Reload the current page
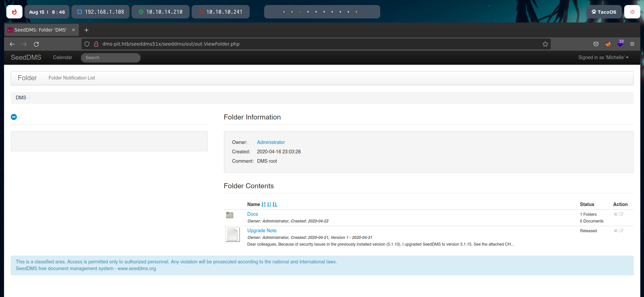Viewport: 644px width, 297px height. pos(36,44)
